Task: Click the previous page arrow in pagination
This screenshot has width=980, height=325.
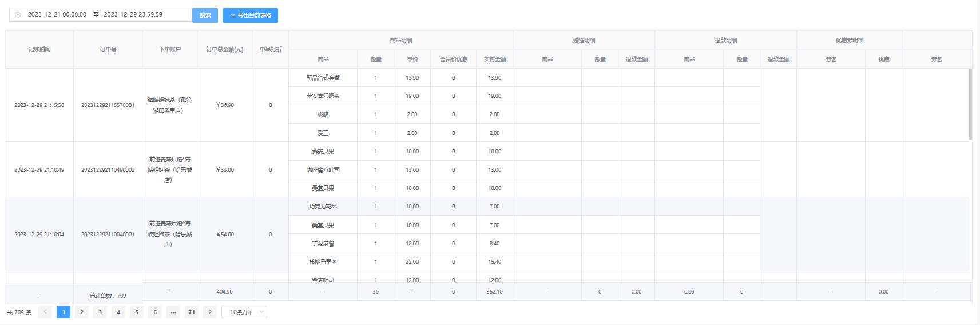Action: (45, 312)
